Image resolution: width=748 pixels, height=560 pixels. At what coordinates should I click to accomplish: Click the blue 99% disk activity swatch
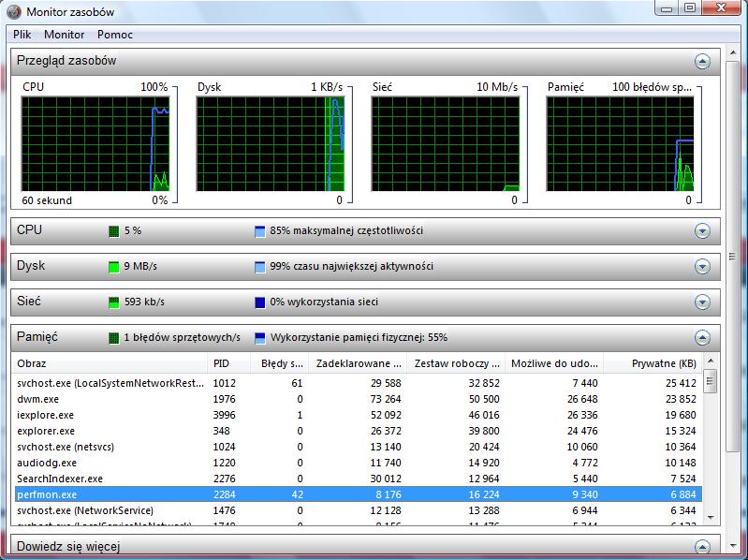coord(260,267)
